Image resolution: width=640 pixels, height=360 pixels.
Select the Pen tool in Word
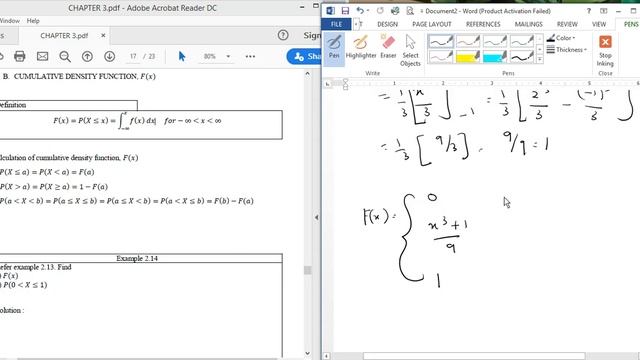[334, 49]
